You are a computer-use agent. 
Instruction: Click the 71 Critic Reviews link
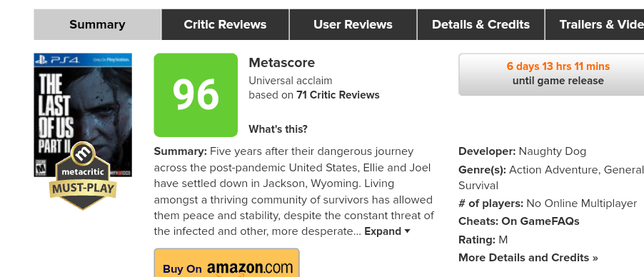338,95
